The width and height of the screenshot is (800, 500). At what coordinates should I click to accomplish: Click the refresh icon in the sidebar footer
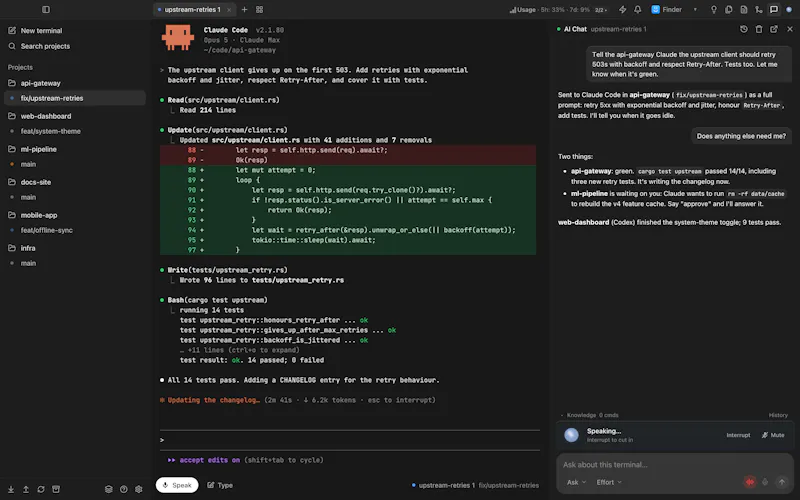click(x=41, y=489)
